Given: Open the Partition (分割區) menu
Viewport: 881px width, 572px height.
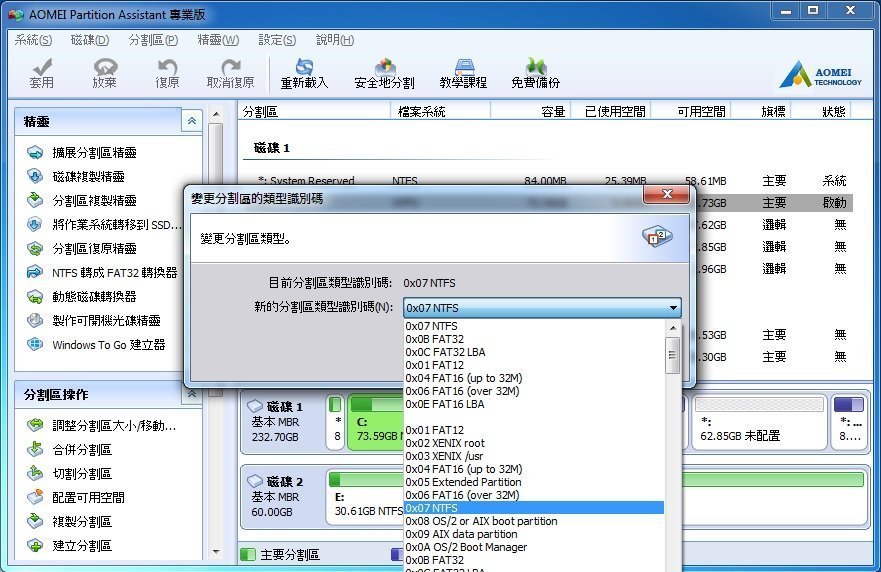Looking at the screenshot, I should click(153, 40).
